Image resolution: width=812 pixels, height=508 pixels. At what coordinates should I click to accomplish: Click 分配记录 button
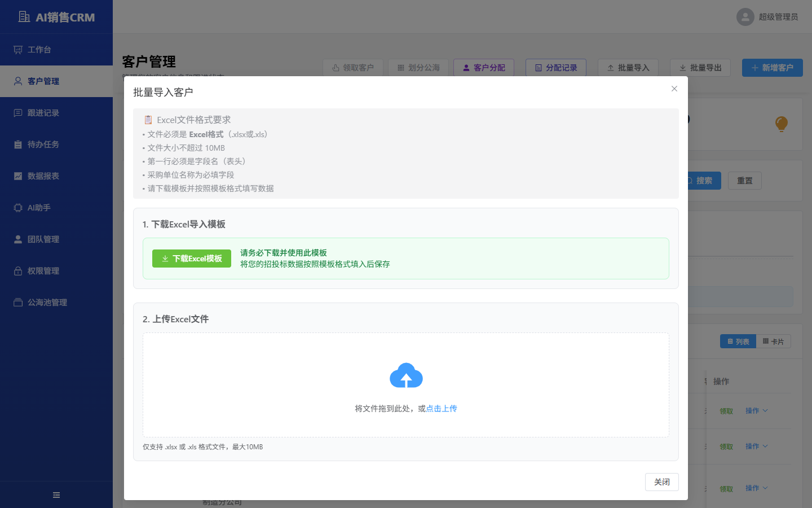tap(556, 68)
